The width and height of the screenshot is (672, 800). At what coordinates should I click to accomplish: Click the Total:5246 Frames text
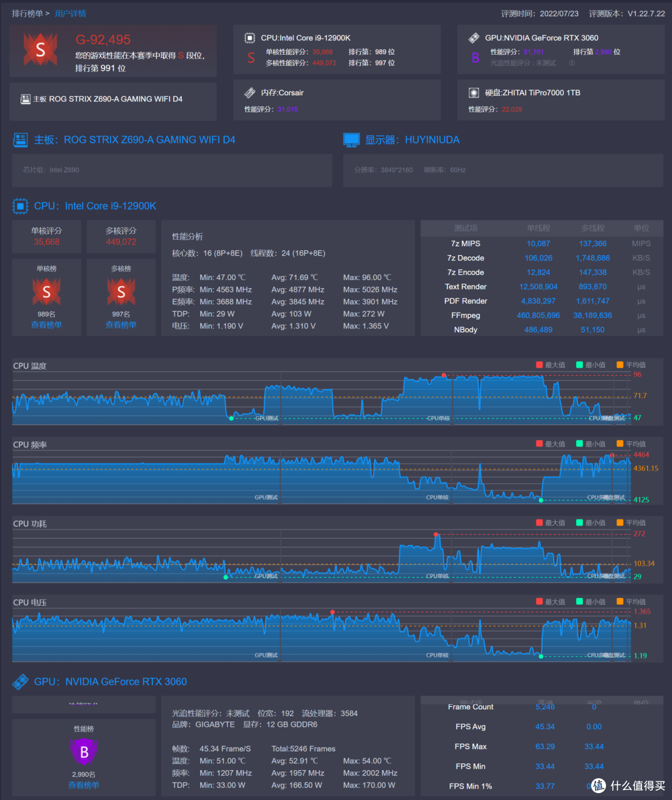pos(304,749)
